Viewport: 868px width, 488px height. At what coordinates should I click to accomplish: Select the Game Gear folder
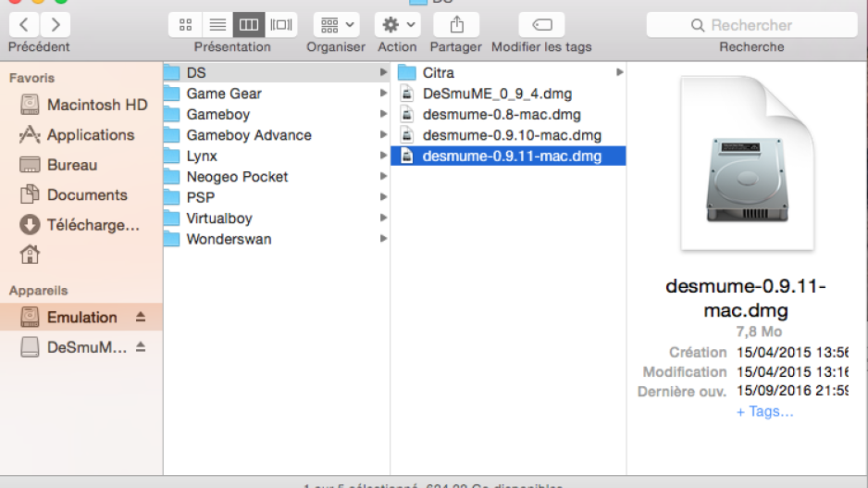(x=277, y=94)
